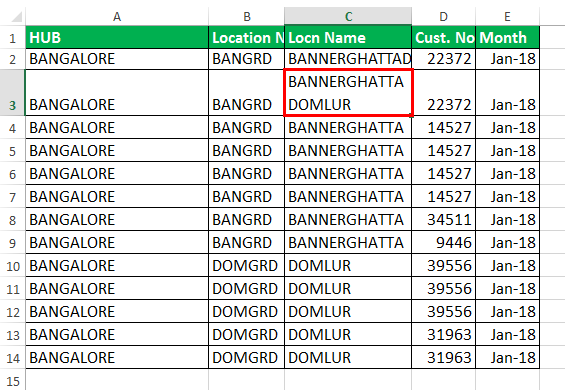Screen dimensions: 565x390
Task: Select row 10 header
Action: 13,265
